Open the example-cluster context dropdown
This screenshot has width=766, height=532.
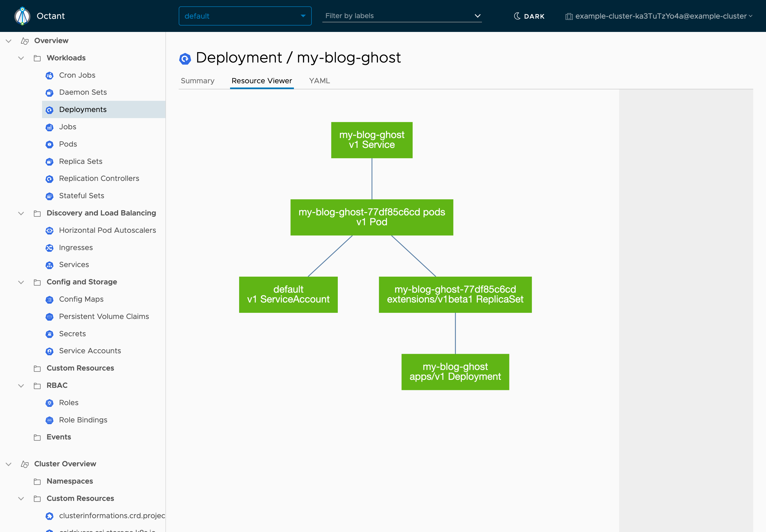(659, 16)
